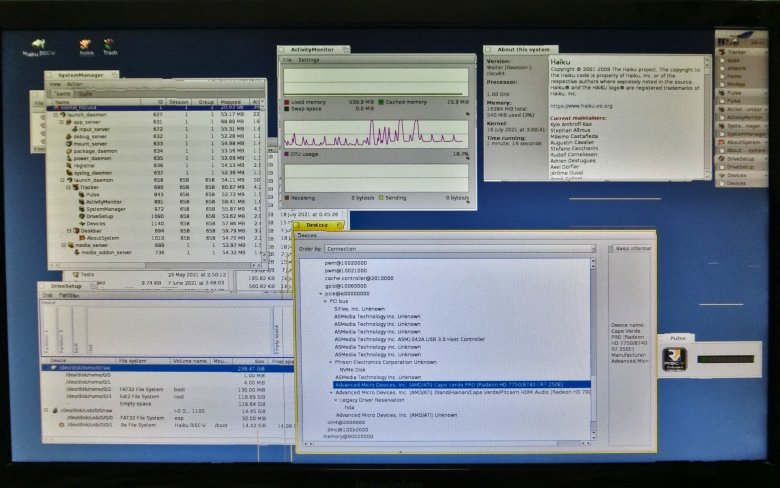
Task: Open the Disk menu in DriveSetup
Action: [x=47, y=295]
